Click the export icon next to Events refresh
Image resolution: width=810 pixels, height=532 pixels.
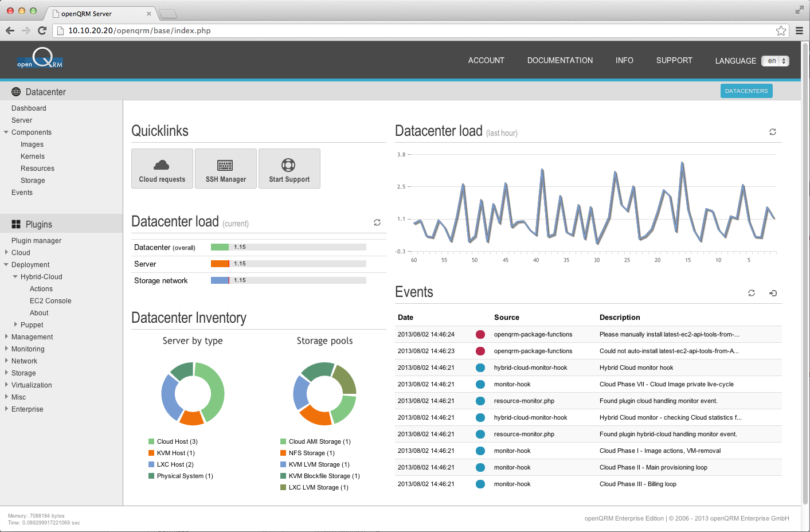772,293
